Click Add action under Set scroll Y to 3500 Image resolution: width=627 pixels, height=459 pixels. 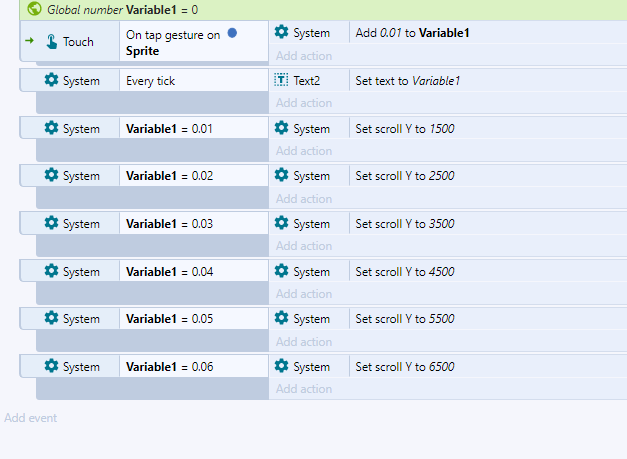coord(304,246)
